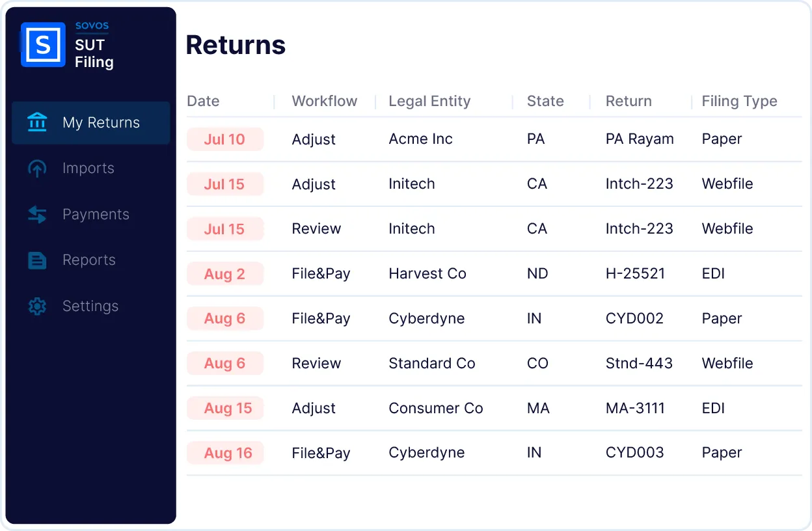Click the Settings gear icon
The height and width of the screenshot is (531, 812).
tap(37, 306)
